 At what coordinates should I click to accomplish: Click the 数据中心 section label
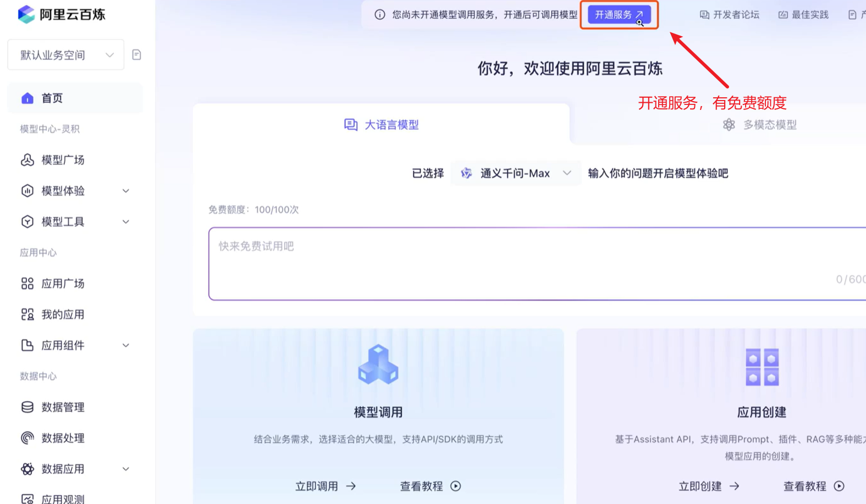pos(38,376)
